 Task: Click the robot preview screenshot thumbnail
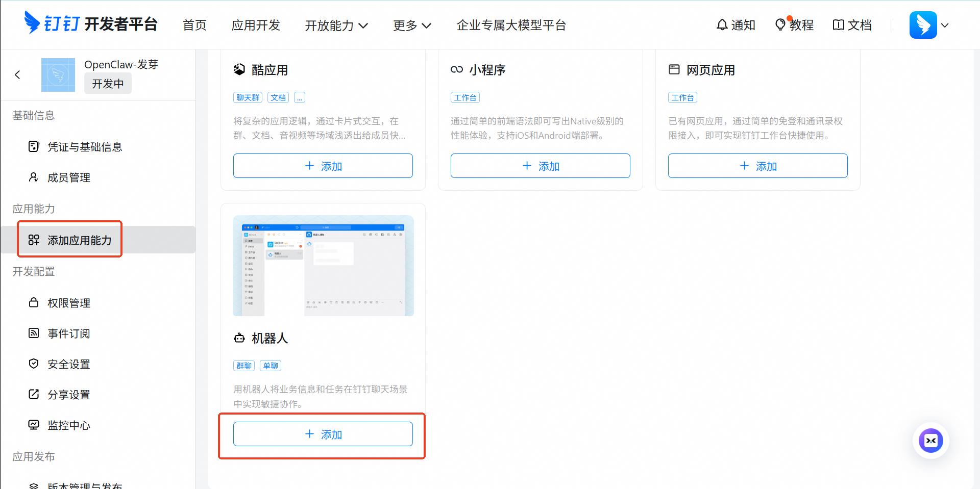pyautogui.click(x=323, y=265)
